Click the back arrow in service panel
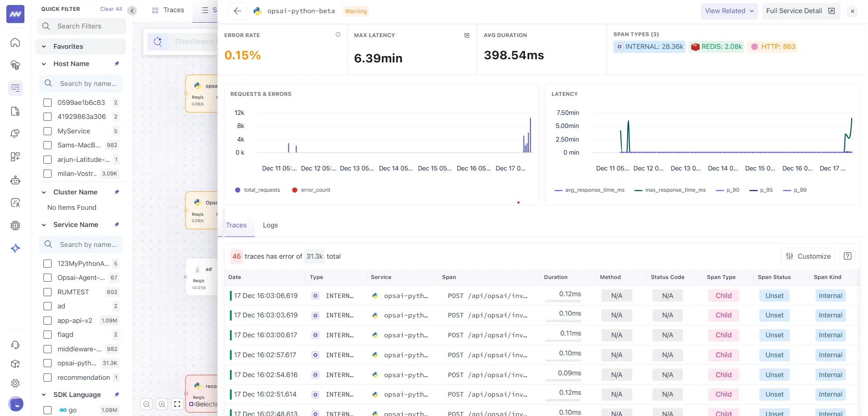Screen dimensions: 868x416 [x=237, y=11]
